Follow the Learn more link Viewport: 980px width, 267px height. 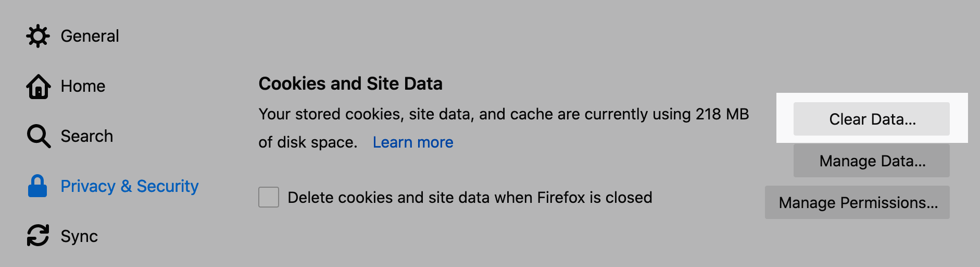pos(413,142)
